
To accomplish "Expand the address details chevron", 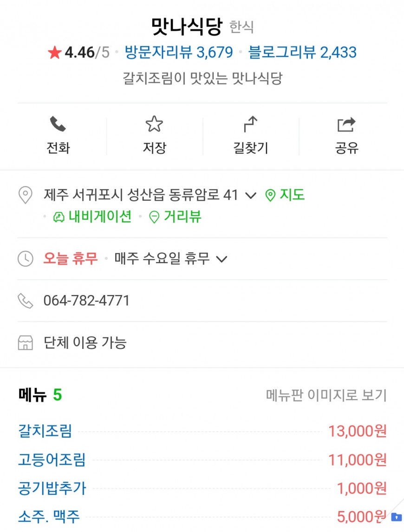I will pyautogui.click(x=250, y=196).
